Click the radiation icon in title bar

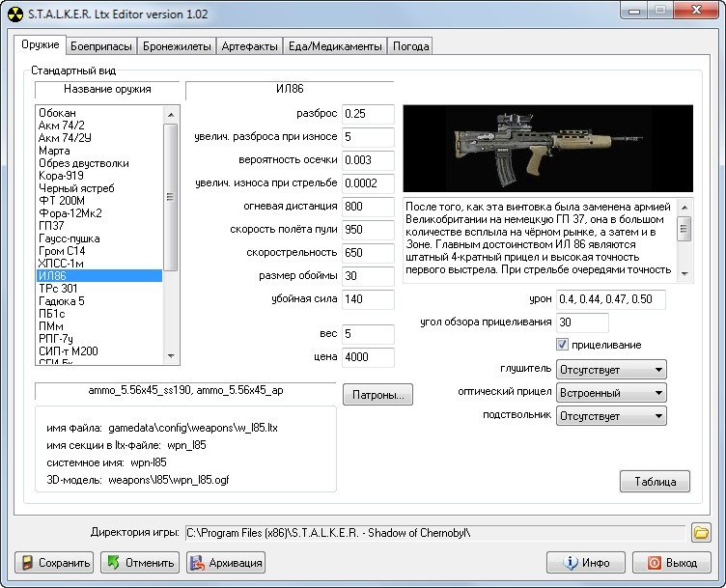pyautogui.click(x=14, y=14)
